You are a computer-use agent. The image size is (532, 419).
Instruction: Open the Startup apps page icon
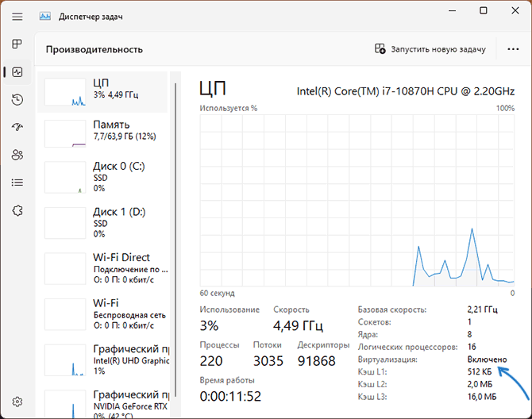click(x=17, y=127)
